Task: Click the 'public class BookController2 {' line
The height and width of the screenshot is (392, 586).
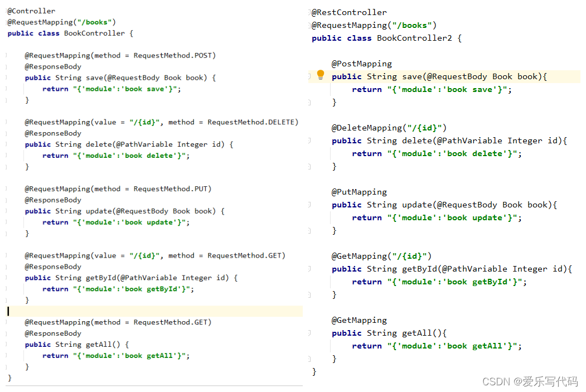Action: coord(387,38)
